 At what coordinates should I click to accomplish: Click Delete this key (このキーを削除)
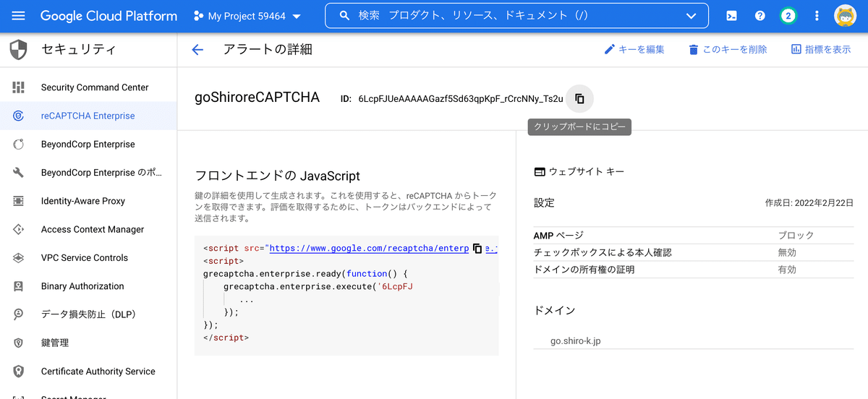coord(728,50)
